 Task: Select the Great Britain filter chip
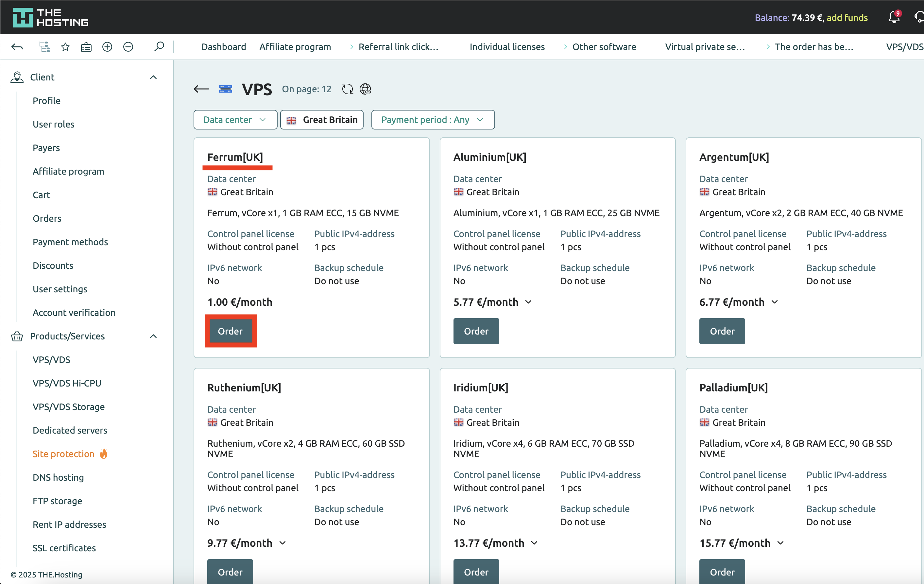[321, 120]
